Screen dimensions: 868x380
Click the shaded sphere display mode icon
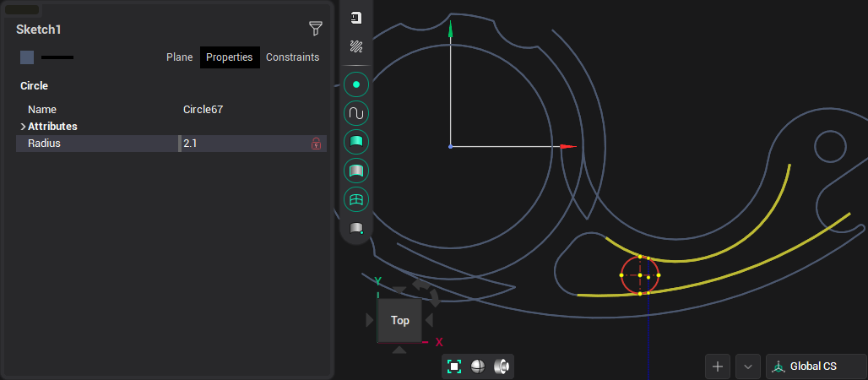pos(477,366)
